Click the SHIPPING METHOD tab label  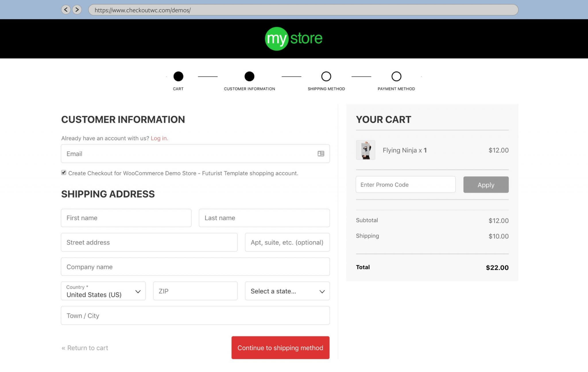click(x=326, y=89)
